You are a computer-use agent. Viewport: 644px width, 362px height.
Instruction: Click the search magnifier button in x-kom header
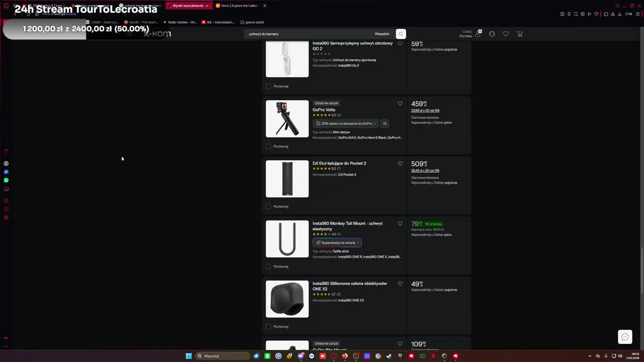[x=400, y=34]
